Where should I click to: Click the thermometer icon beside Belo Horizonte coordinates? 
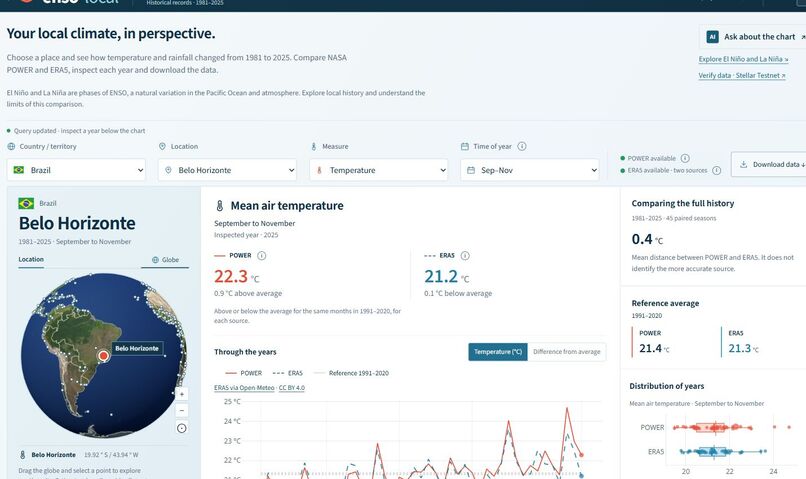coord(23,455)
